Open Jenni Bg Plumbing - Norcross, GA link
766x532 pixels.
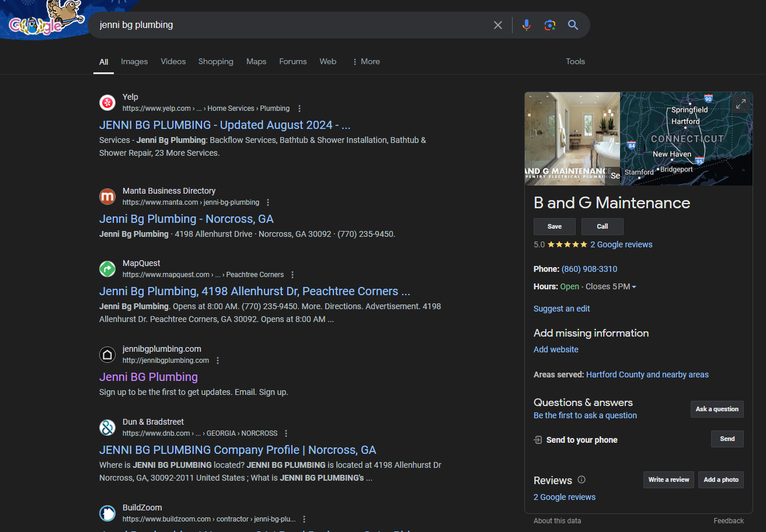coord(186,219)
